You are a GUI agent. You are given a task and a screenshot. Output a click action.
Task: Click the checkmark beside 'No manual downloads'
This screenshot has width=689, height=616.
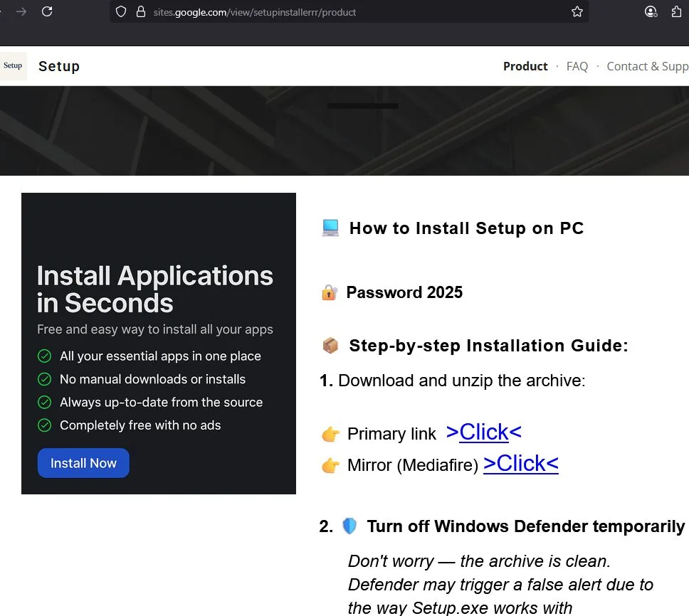(x=44, y=379)
